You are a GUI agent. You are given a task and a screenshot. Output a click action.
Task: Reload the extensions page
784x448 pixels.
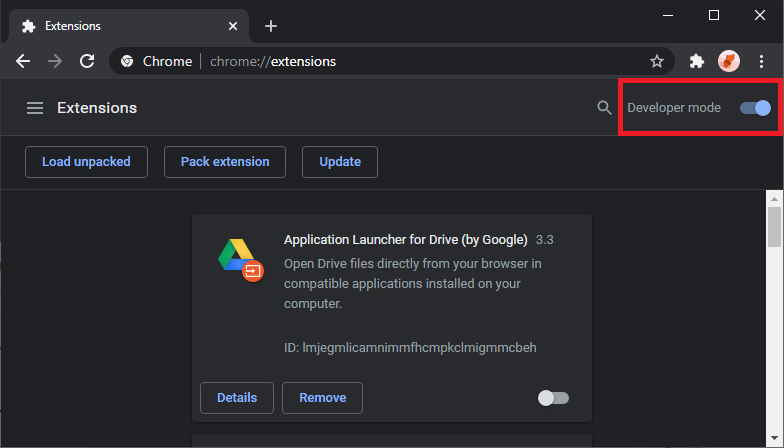coord(88,61)
